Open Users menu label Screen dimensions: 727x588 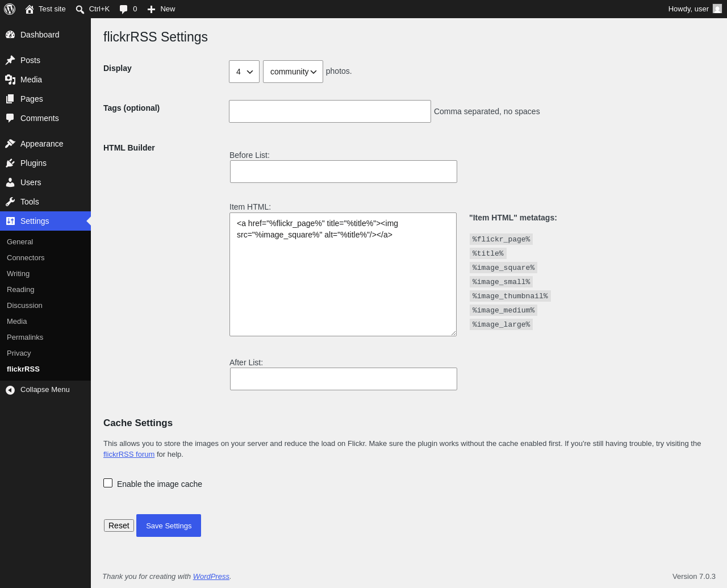click(x=31, y=182)
